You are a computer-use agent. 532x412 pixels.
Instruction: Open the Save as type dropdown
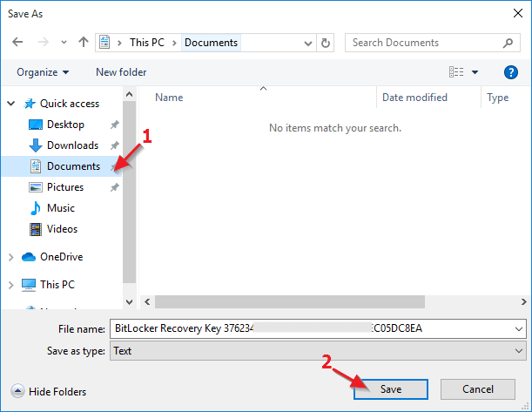[318, 350]
